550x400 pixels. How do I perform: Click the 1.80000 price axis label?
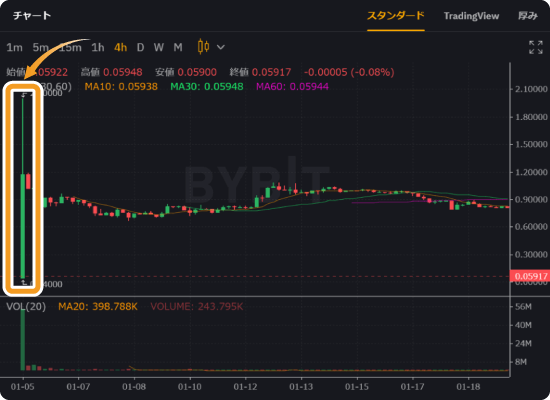point(531,117)
